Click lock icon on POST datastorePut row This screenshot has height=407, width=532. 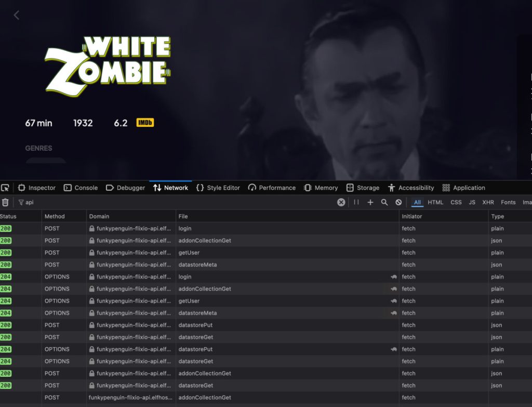tap(91, 325)
